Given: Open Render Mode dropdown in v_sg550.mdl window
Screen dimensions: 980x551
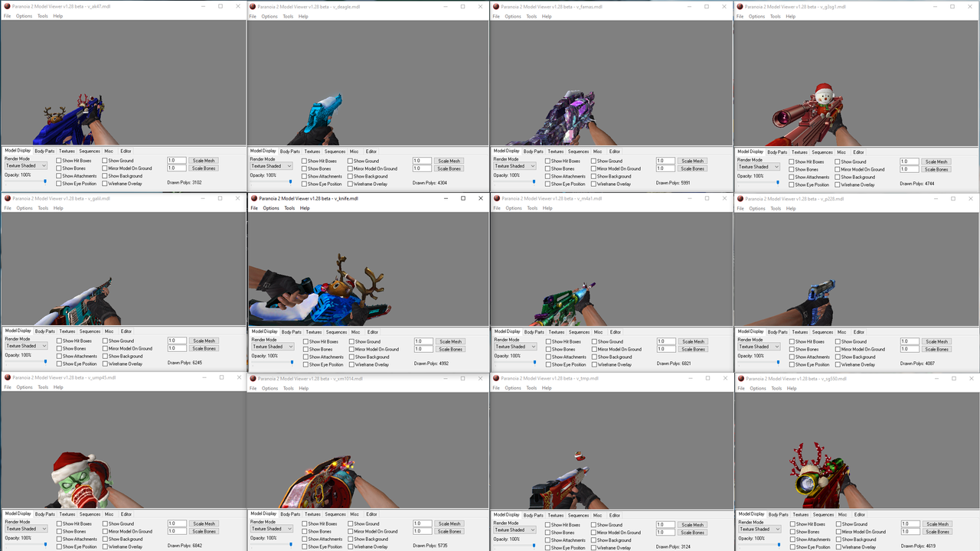Looking at the screenshot, I should tap(759, 529).
